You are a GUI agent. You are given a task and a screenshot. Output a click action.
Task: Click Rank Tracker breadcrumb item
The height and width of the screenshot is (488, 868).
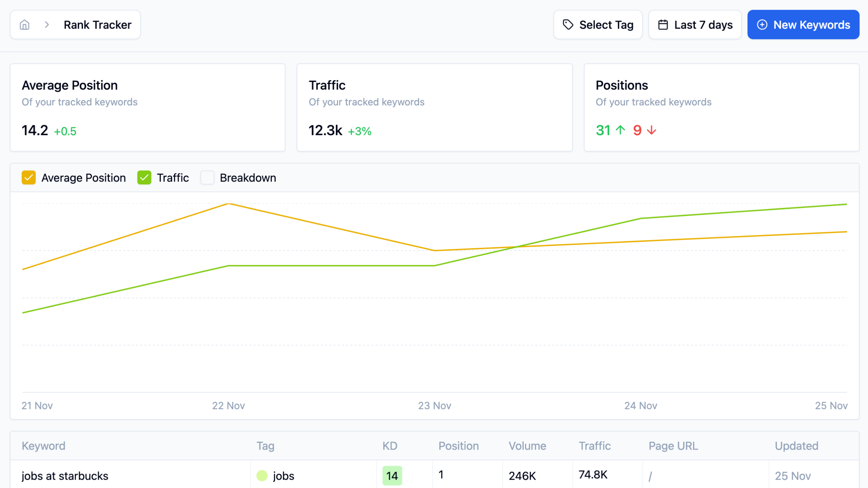(x=97, y=25)
